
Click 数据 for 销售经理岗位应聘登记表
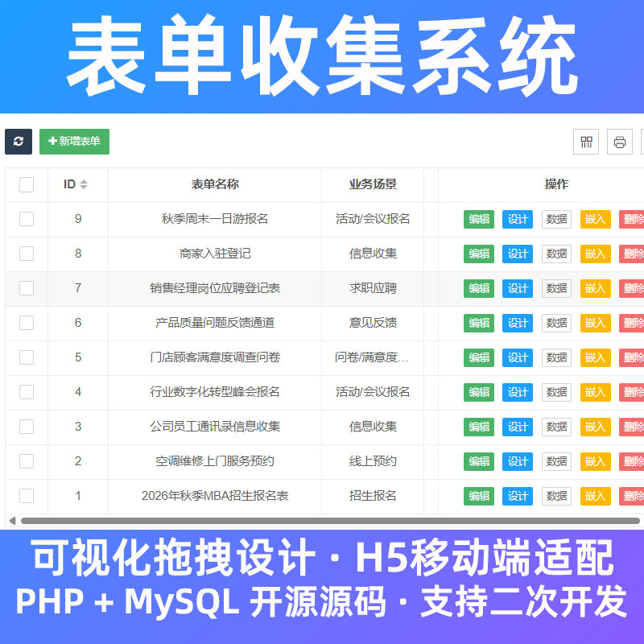click(556, 288)
